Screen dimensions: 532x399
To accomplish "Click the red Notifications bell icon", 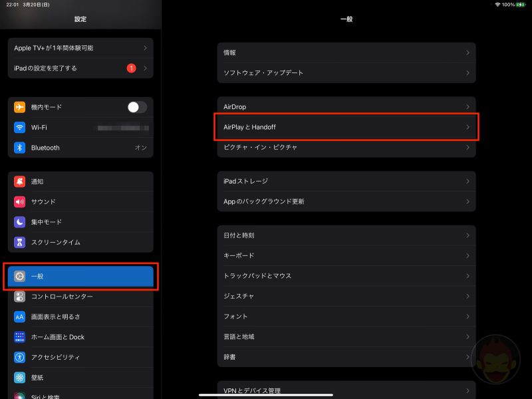I will (x=20, y=181).
